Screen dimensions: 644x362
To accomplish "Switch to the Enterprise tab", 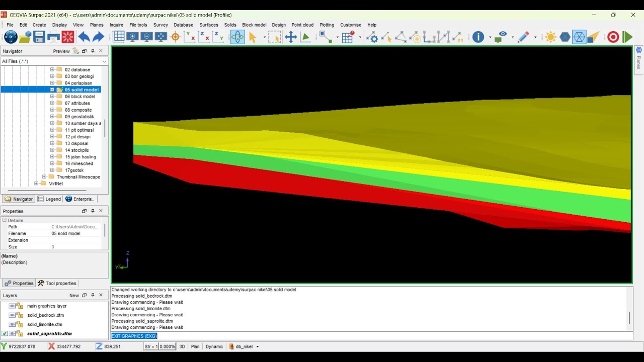I will pyautogui.click(x=80, y=199).
